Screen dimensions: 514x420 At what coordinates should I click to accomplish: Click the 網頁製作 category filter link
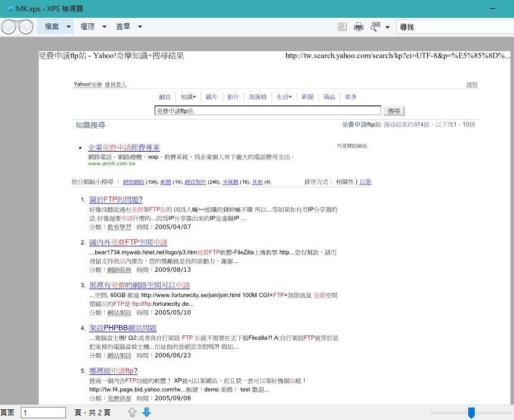(x=195, y=182)
